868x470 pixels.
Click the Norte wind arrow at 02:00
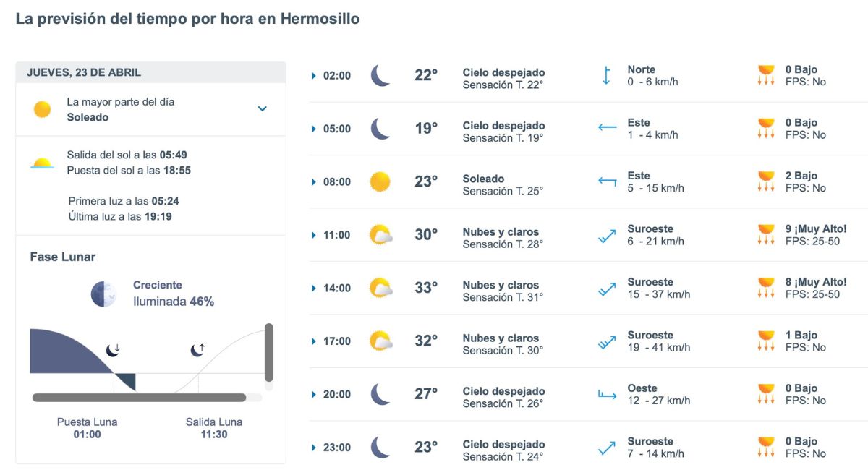click(606, 74)
